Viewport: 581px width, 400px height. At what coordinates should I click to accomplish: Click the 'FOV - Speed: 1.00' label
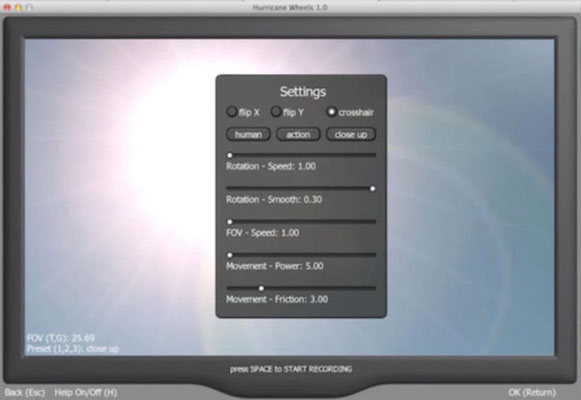[263, 233]
